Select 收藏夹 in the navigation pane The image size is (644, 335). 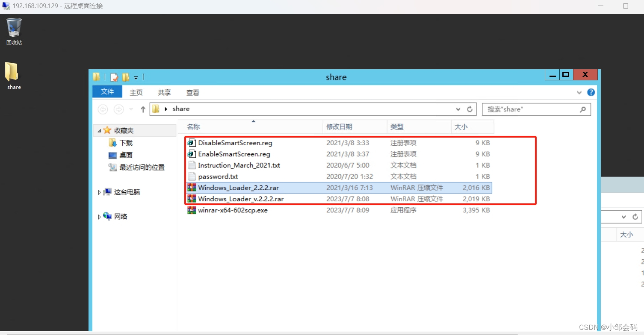(x=124, y=131)
